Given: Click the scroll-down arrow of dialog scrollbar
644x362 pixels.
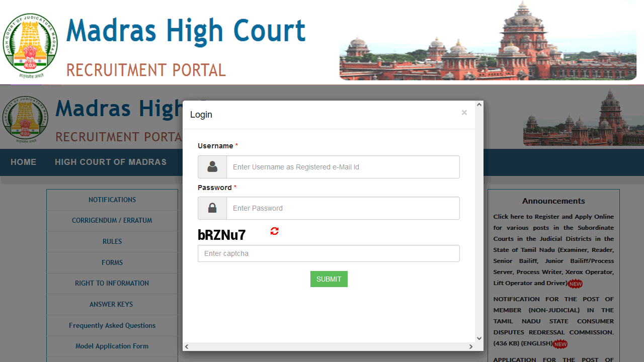Looking at the screenshot, I should (479, 338).
